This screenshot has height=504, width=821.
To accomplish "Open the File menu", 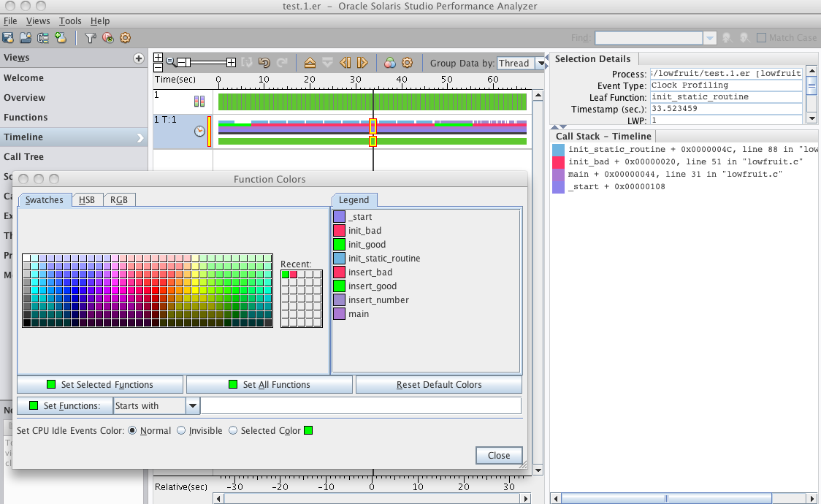I will pyautogui.click(x=10, y=21).
